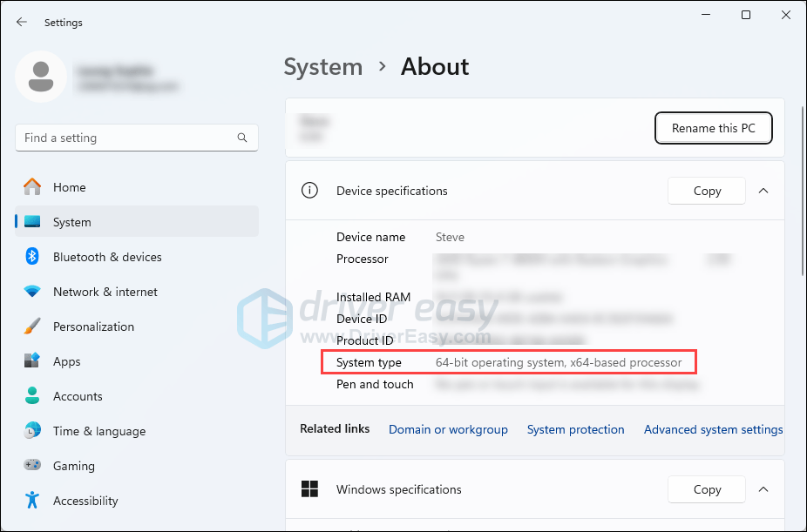Click the search magnifier icon
This screenshot has height=532, width=807.
[x=242, y=138]
